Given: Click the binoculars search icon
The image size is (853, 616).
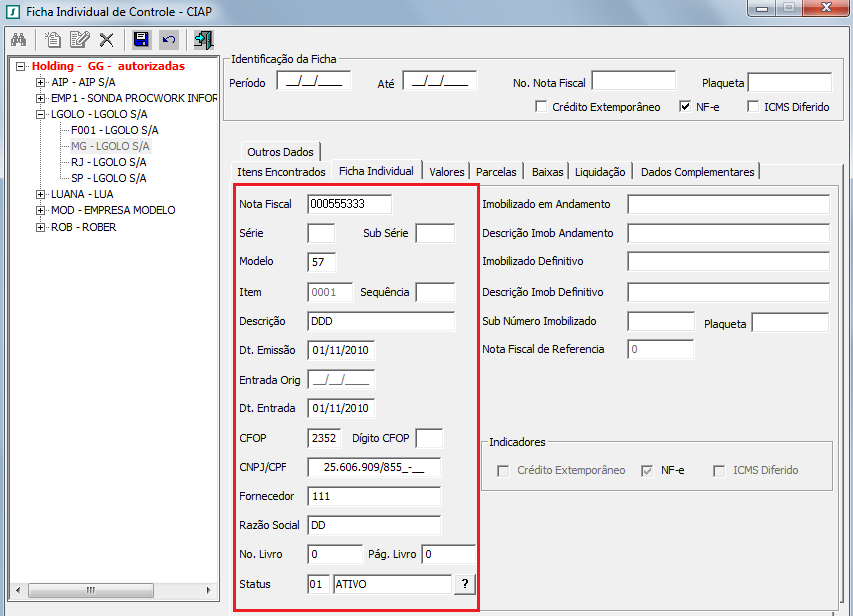Looking at the screenshot, I should (x=17, y=40).
